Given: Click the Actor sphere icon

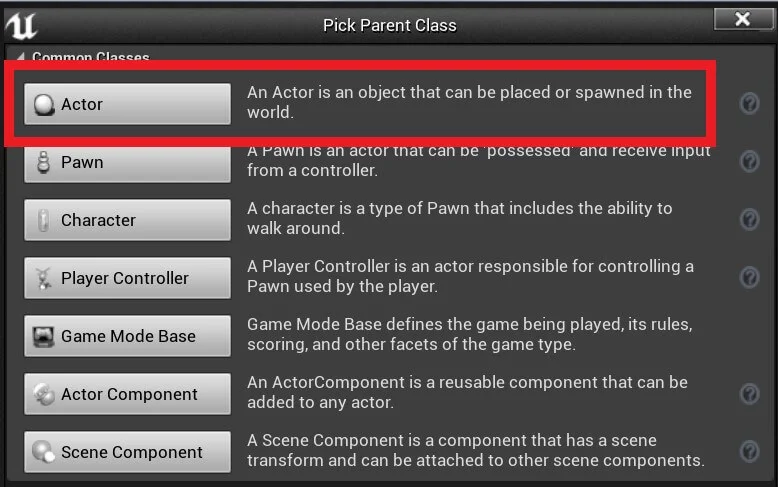Looking at the screenshot, I should [44, 105].
